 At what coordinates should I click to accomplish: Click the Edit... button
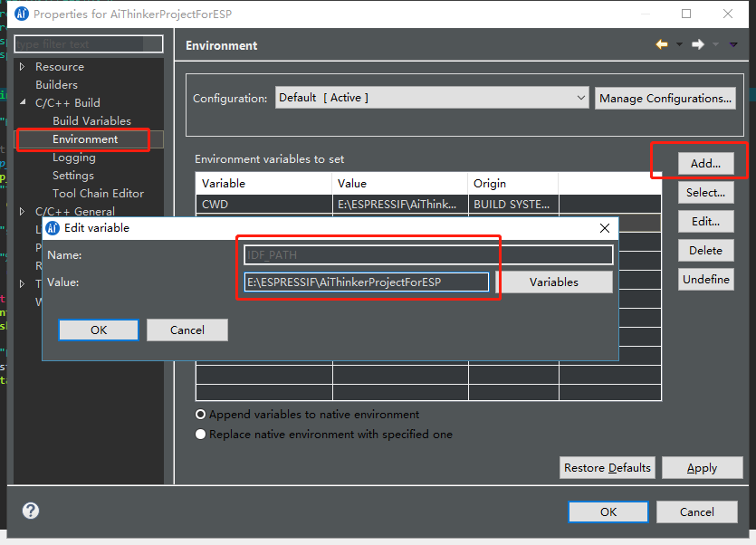pos(706,222)
